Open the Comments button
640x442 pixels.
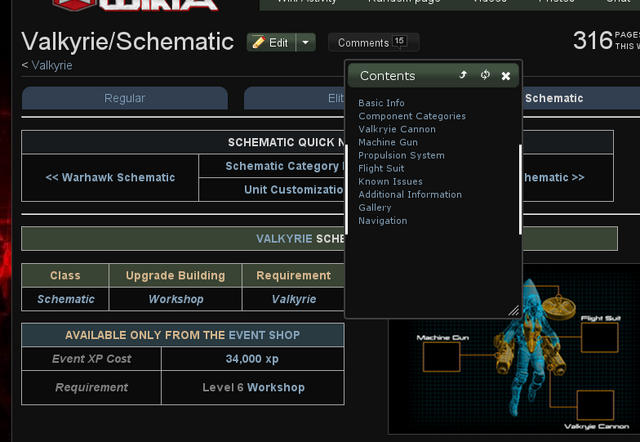coord(373,42)
